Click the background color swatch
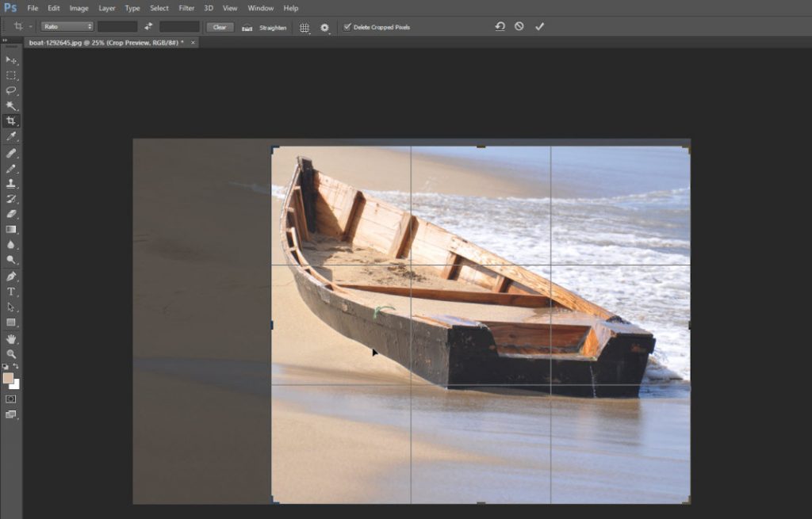Viewport: 812px width, 519px height. coord(16,384)
